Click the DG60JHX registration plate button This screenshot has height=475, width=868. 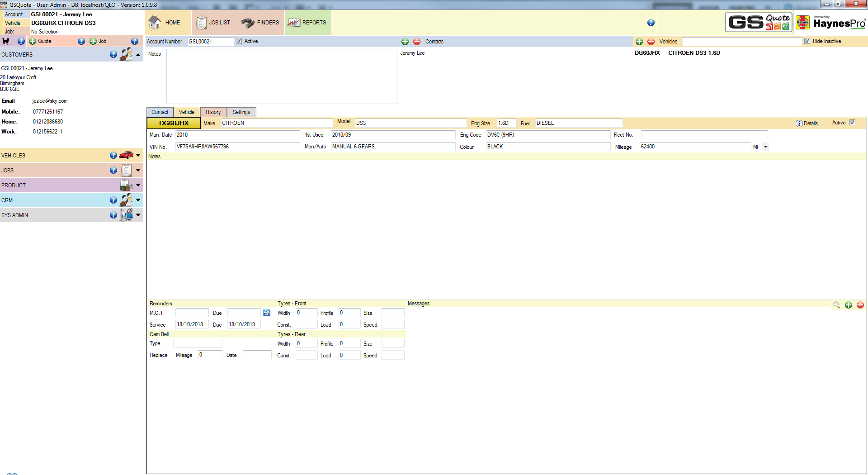174,123
